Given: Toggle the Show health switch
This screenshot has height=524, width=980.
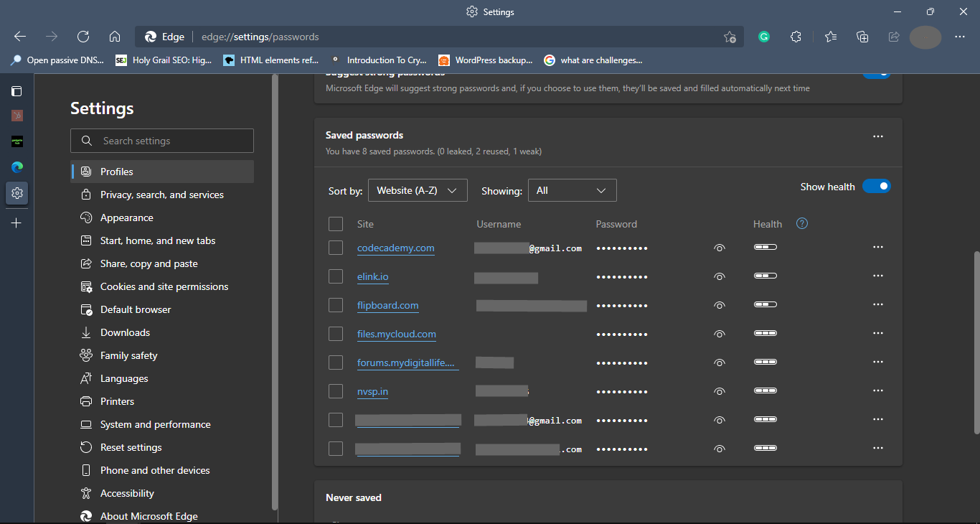Looking at the screenshot, I should click(876, 187).
